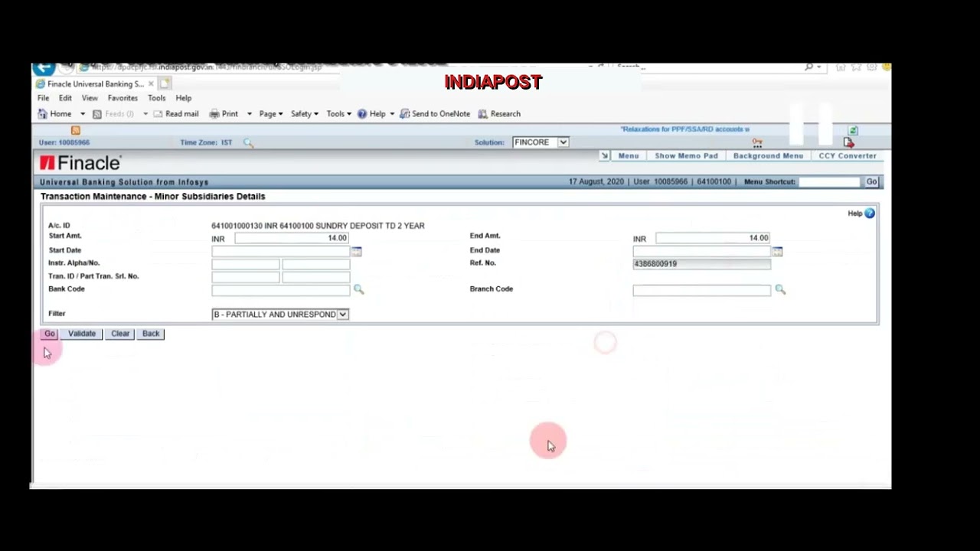
Task: Open the Research toolbar icon
Action: 483,114
